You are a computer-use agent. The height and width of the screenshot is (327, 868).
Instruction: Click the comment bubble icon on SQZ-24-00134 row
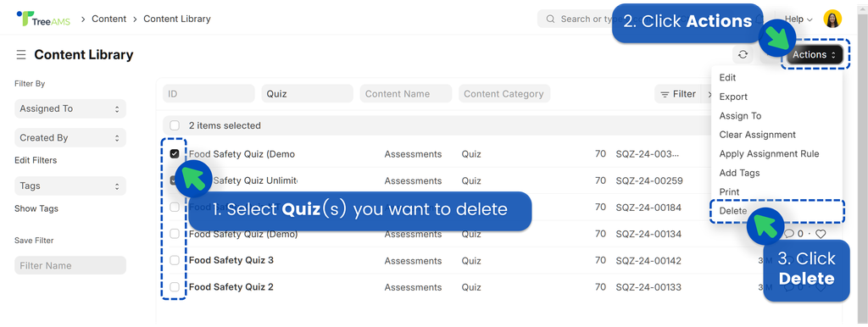coord(789,234)
